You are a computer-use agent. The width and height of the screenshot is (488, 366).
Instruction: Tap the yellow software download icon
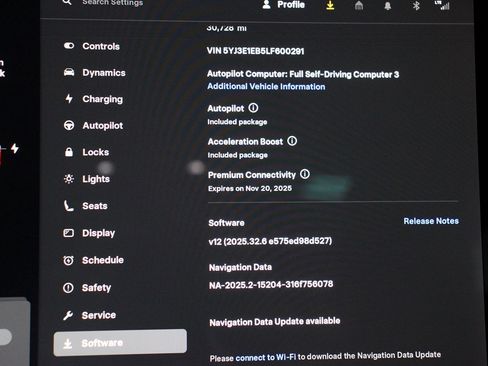point(330,5)
